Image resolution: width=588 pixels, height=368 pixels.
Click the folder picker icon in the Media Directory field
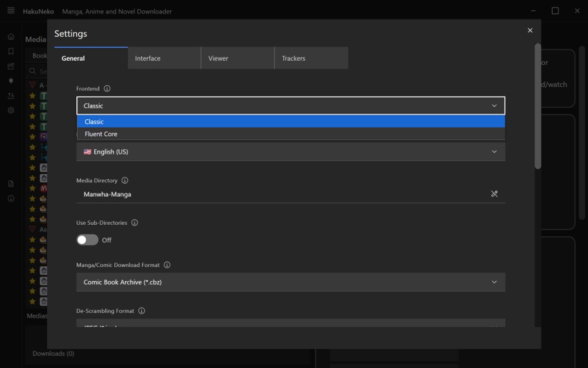494,194
